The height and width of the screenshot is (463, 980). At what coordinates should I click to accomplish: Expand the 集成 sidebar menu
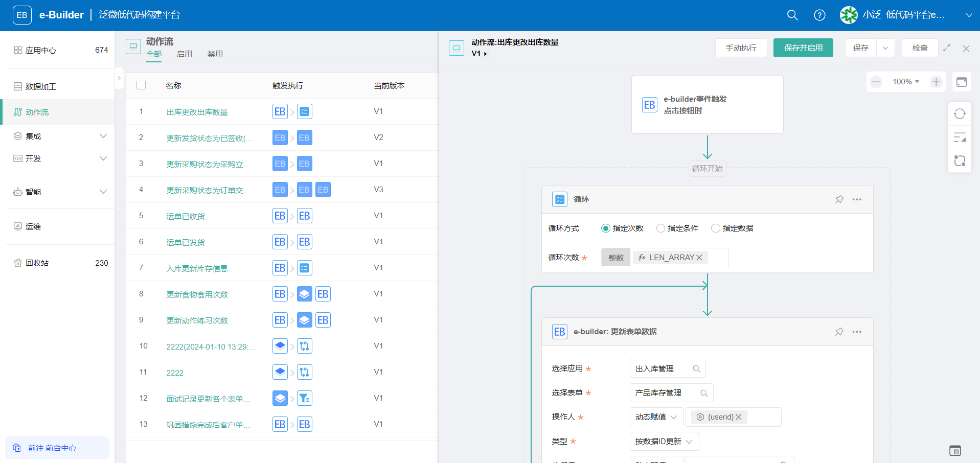103,136
